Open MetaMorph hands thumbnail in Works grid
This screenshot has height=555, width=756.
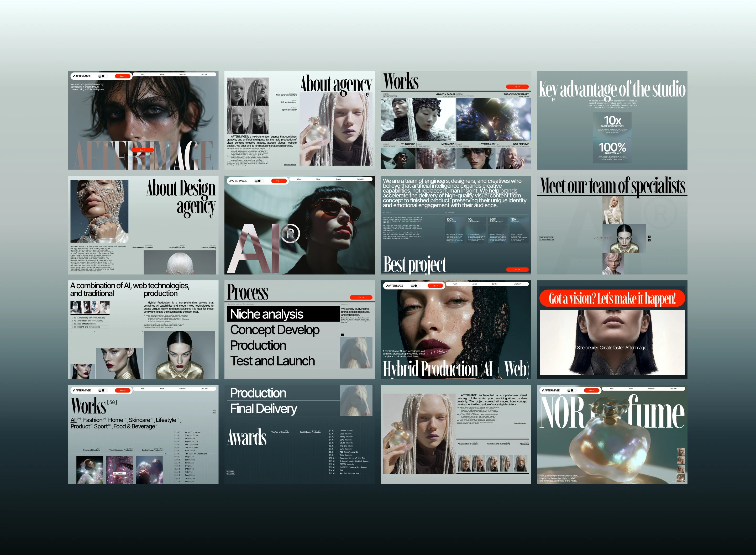436,158
